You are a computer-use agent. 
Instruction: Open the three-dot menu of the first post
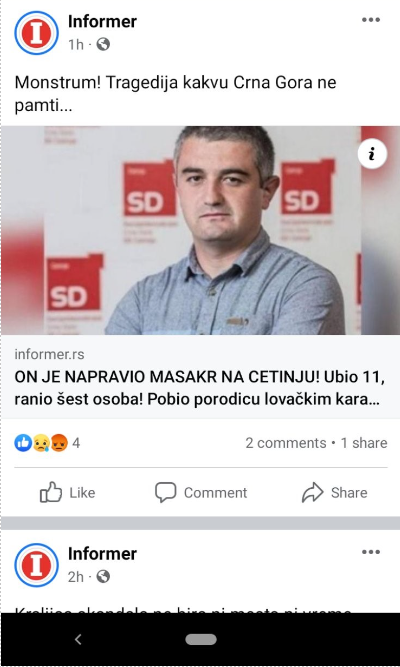[x=371, y=20]
